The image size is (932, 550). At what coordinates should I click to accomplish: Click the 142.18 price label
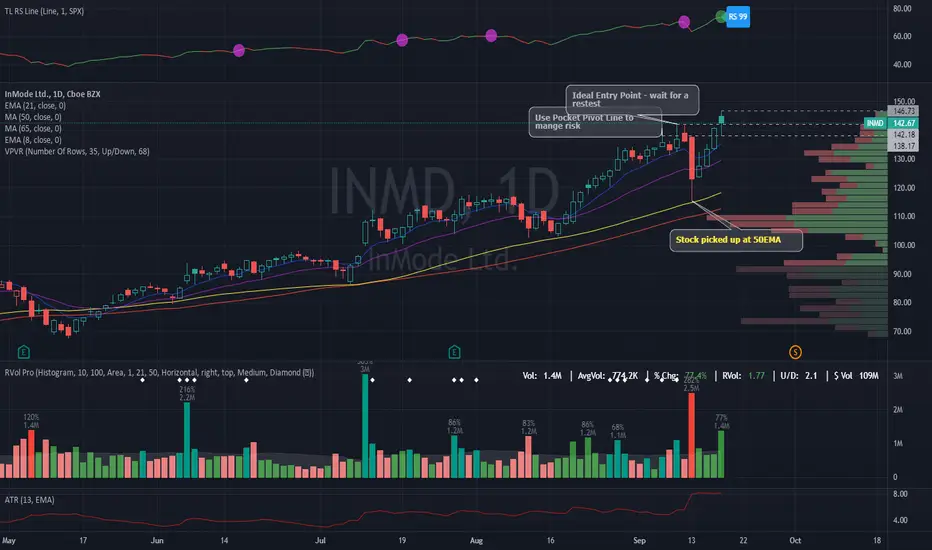click(903, 134)
